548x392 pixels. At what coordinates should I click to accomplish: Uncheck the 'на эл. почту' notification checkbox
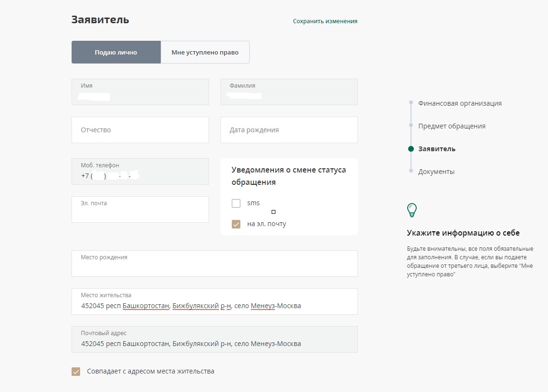click(x=236, y=224)
